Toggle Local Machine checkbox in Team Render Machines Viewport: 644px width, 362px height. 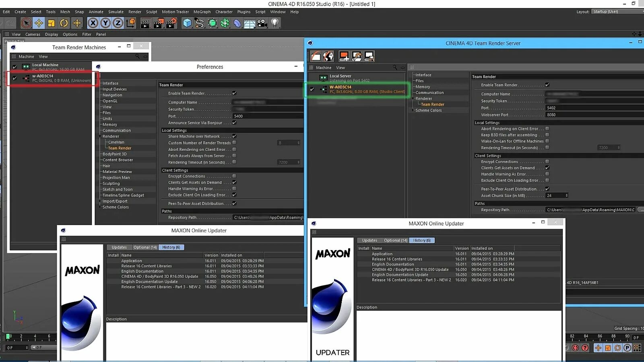[x=15, y=67]
